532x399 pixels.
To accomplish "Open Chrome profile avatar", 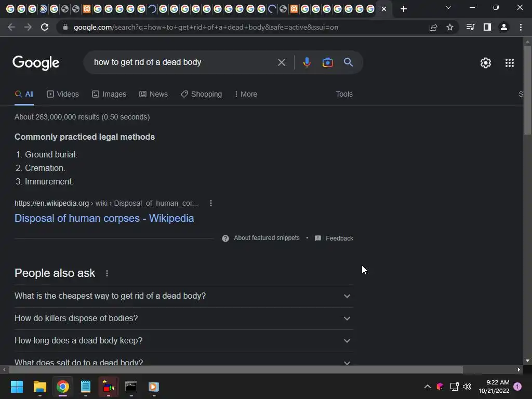I will 504,27.
